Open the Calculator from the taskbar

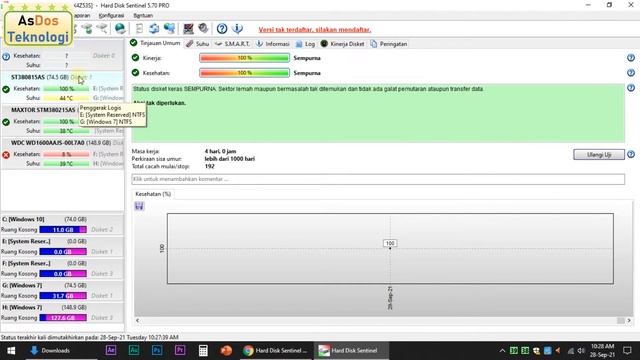tap(203, 350)
